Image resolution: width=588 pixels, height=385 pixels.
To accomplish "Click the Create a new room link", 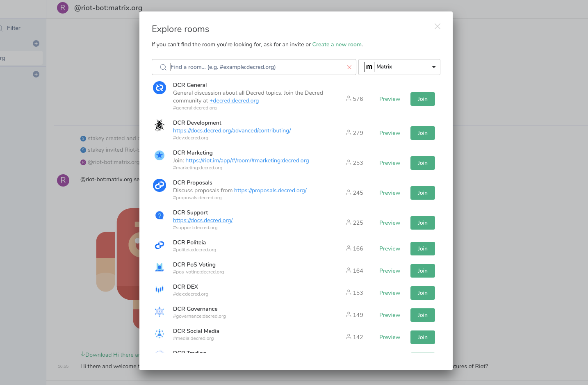I will [x=337, y=44].
